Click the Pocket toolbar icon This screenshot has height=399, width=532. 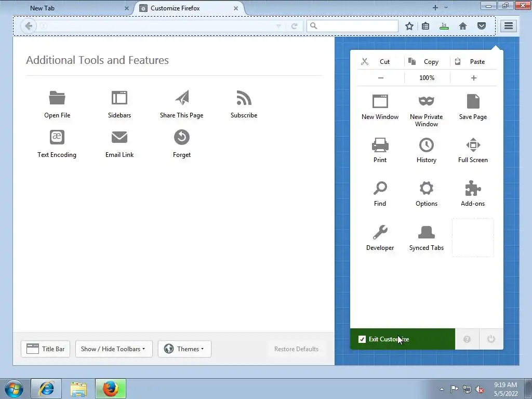coord(482,26)
